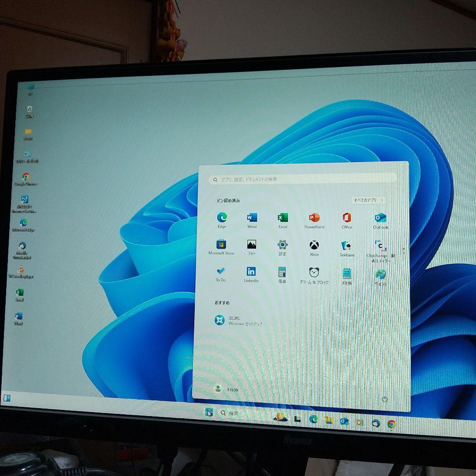Screen dimensions: 476x476
Task: Open the 電卓 (Calculator) app
Action: click(282, 275)
